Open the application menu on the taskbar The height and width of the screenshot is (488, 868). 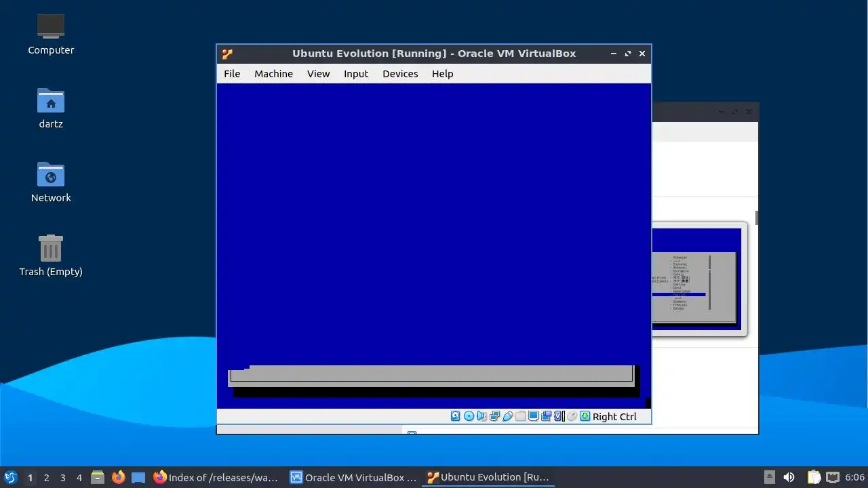(x=10, y=477)
